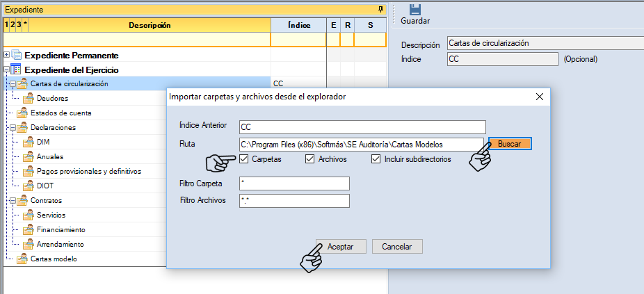
Task: Collapse the Expediente del Ejercicio node
Action: coord(6,70)
